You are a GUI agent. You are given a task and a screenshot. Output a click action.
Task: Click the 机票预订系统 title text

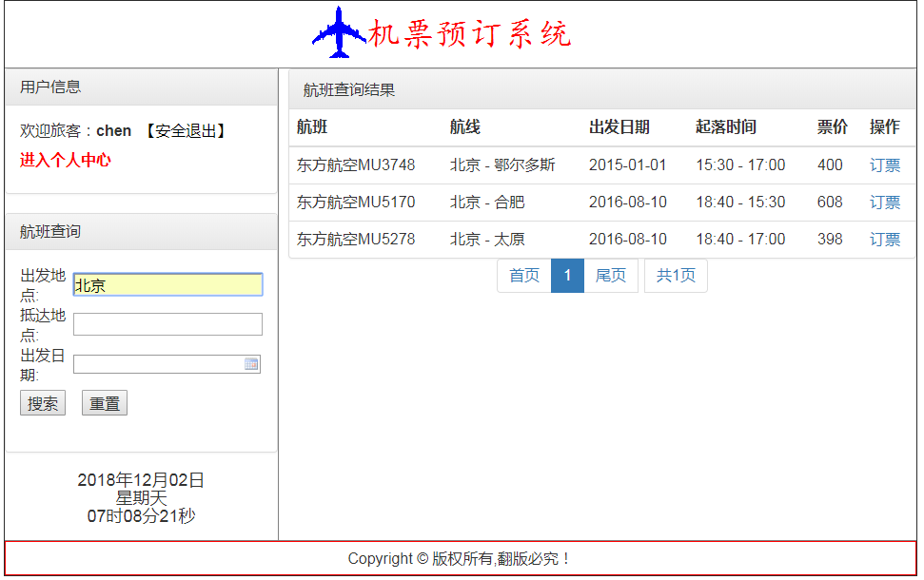[470, 33]
